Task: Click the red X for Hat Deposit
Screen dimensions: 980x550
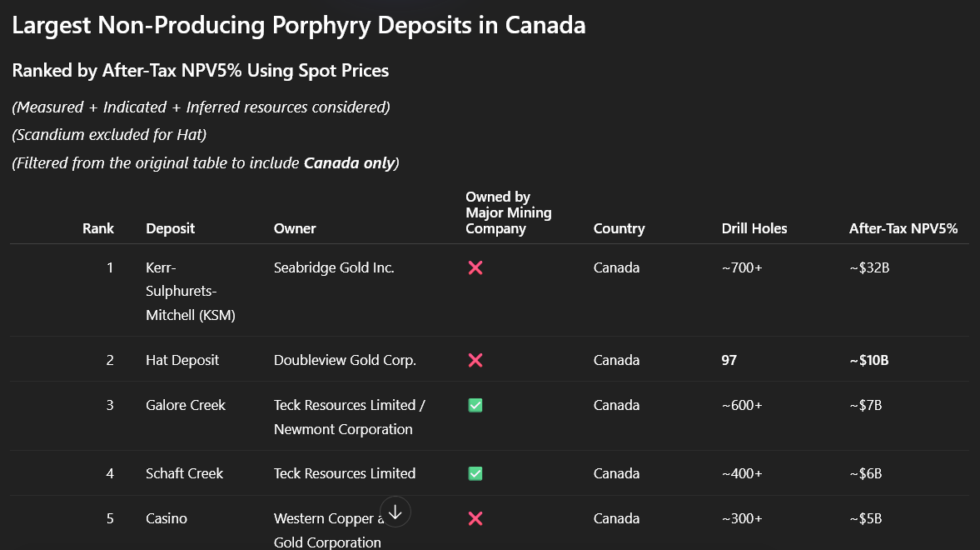Action: 475,360
